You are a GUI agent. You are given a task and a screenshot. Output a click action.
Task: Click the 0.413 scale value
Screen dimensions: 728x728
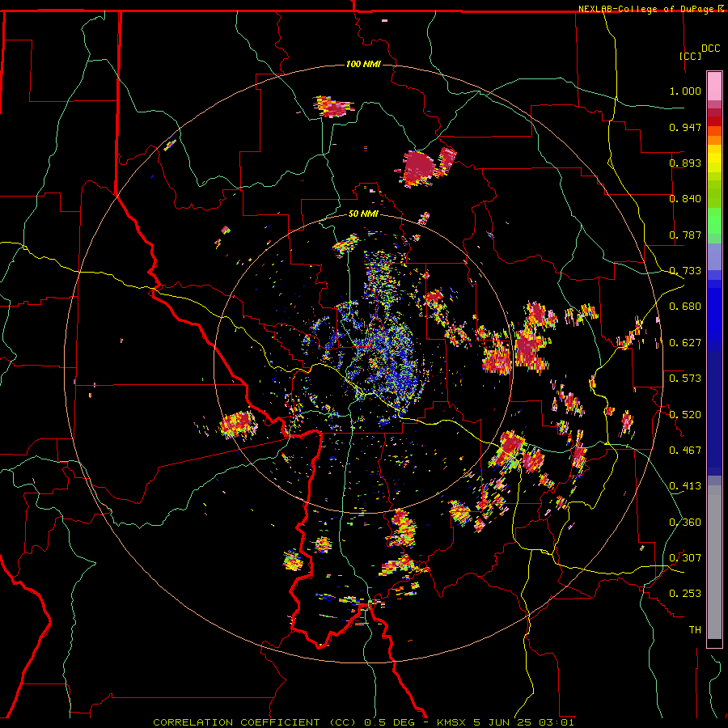click(x=685, y=486)
